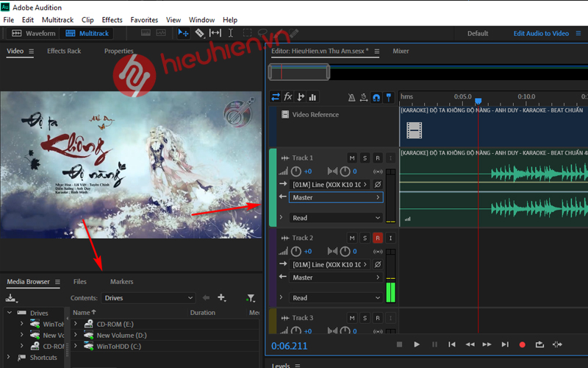Show the Sends track controls
The image size is (588, 368).
click(301, 97)
